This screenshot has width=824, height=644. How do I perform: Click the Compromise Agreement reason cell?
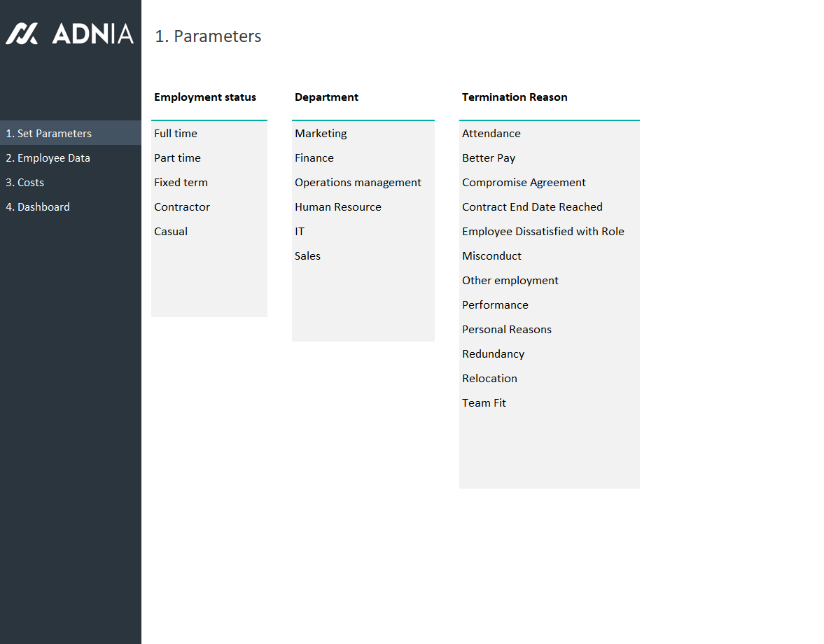coord(524,182)
